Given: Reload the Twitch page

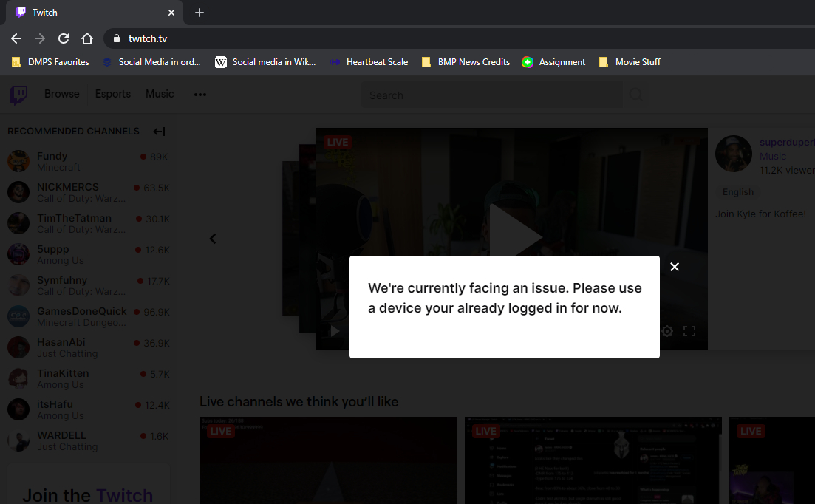Looking at the screenshot, I should click(64, 38).
